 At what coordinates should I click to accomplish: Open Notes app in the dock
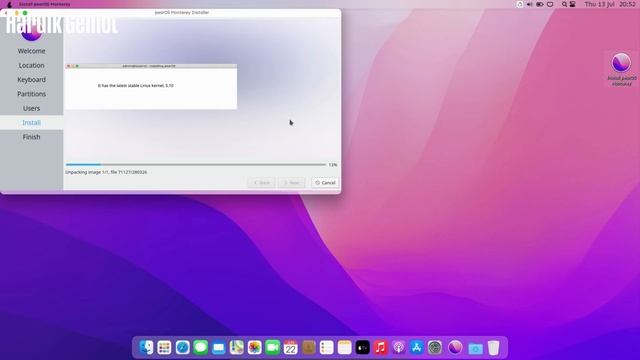point(344,347)
